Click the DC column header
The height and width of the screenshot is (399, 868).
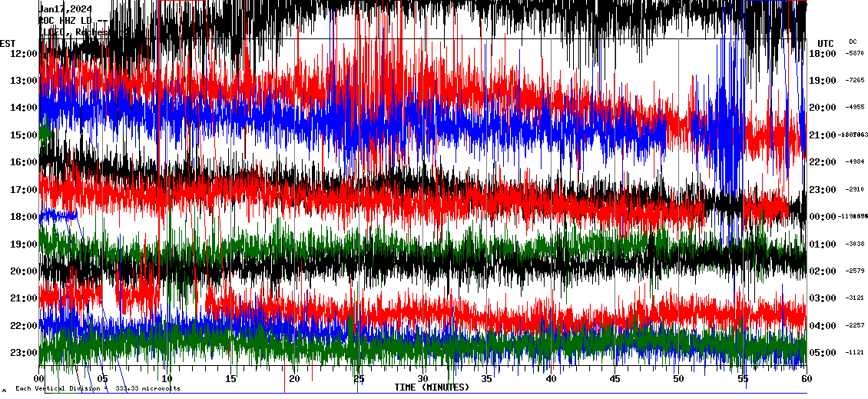pyautogui.click(x=853, y=42)
